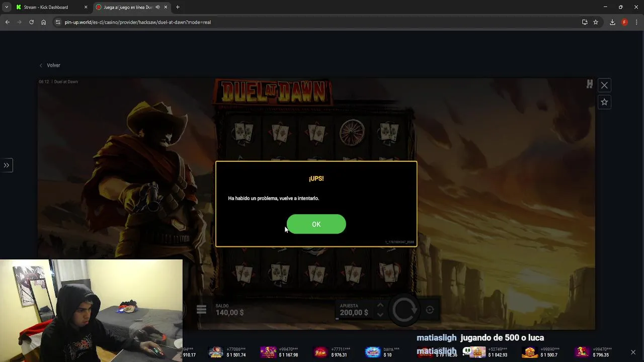Viewport: 644px width, 362px height.
Task: Click the Saldo 140,00 $ balance value
Action: coord(229,313)
